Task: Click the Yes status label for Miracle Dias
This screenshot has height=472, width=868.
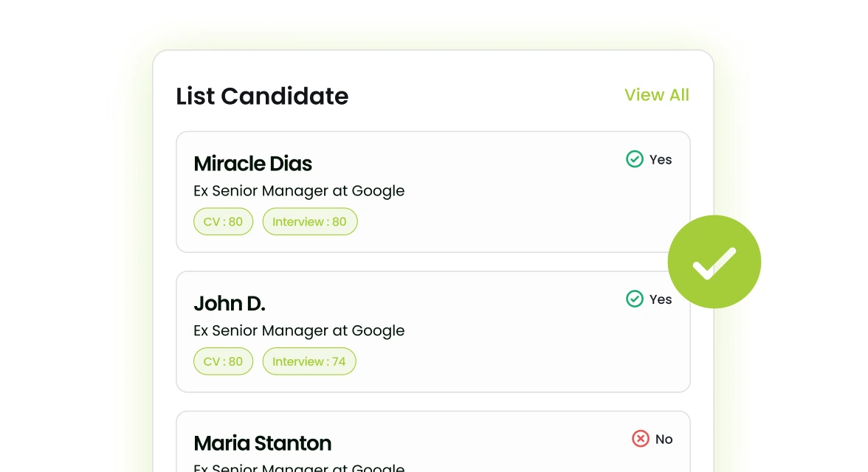Action: click(x=661, y=159)
